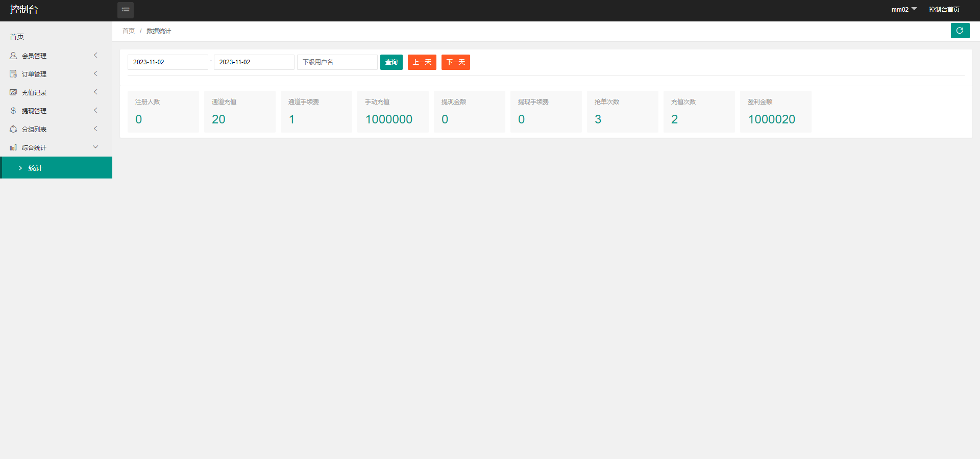The width and height of the screenshot is (980, 459).
Task: Click the 提现管理 dollar icon
Action: [x=13, y=111]
